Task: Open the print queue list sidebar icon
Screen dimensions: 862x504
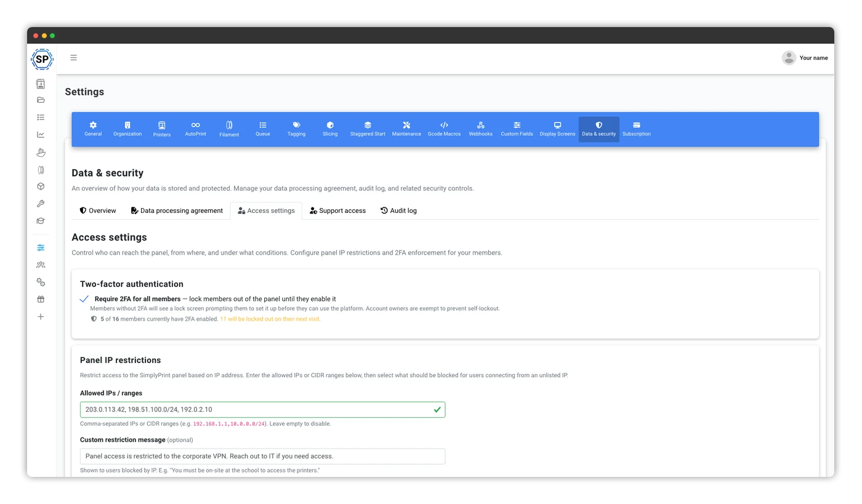Action: click(41, 117)
